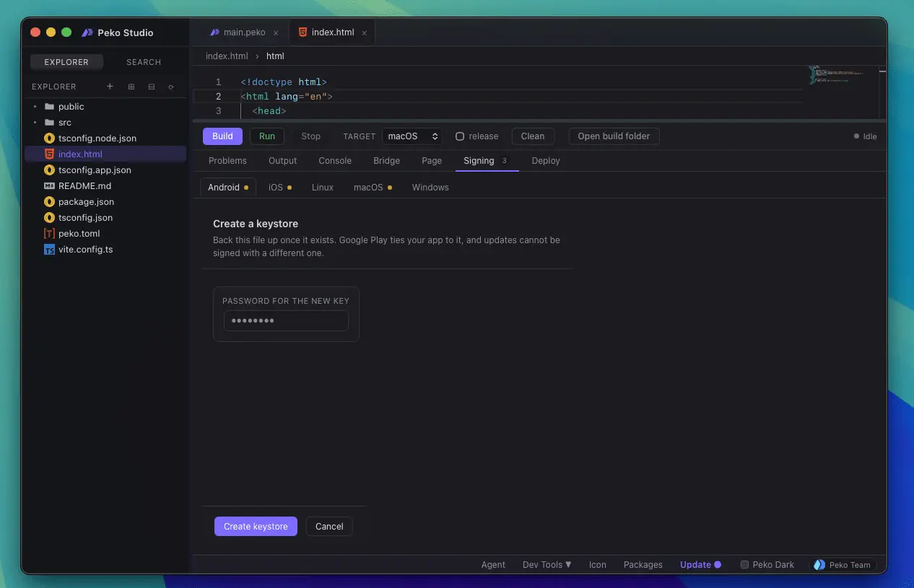Click the public folder icon
The width and height of the screenshot is (914, 588).
click(x=49, y=107)
